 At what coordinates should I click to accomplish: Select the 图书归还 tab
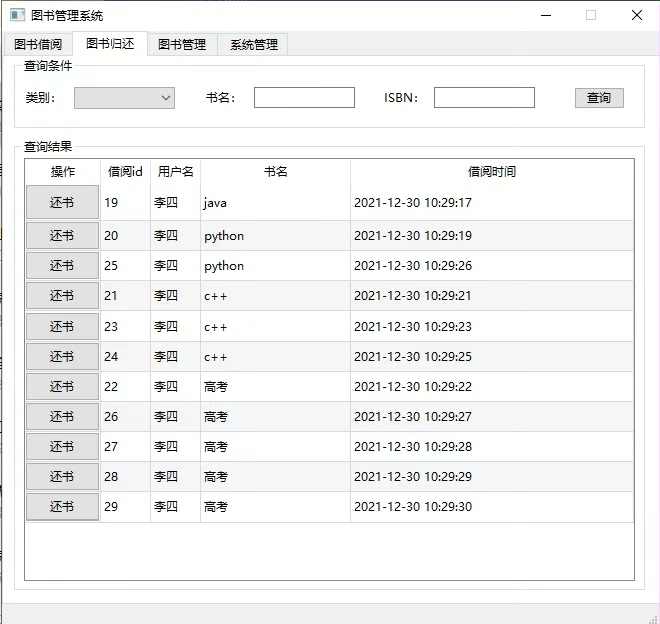pos(110,44)
